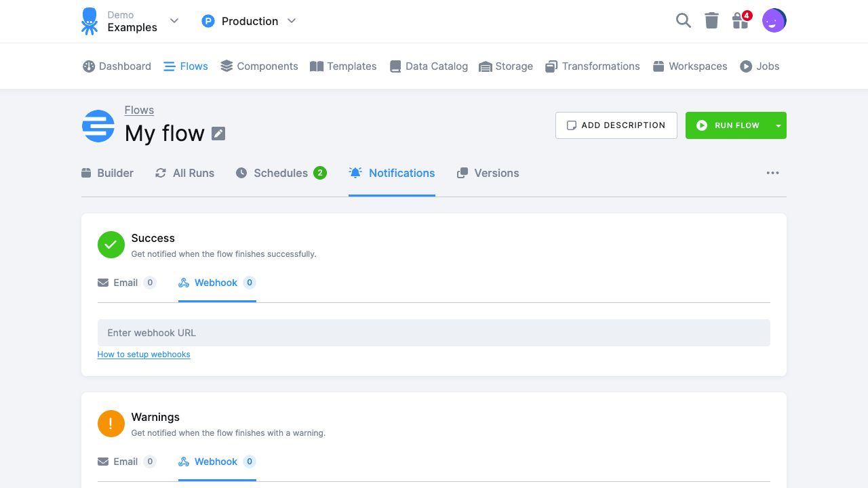This screenshot has height=488, width=868.
Task: Open your profile avatar menu
Action: point(774,20)
